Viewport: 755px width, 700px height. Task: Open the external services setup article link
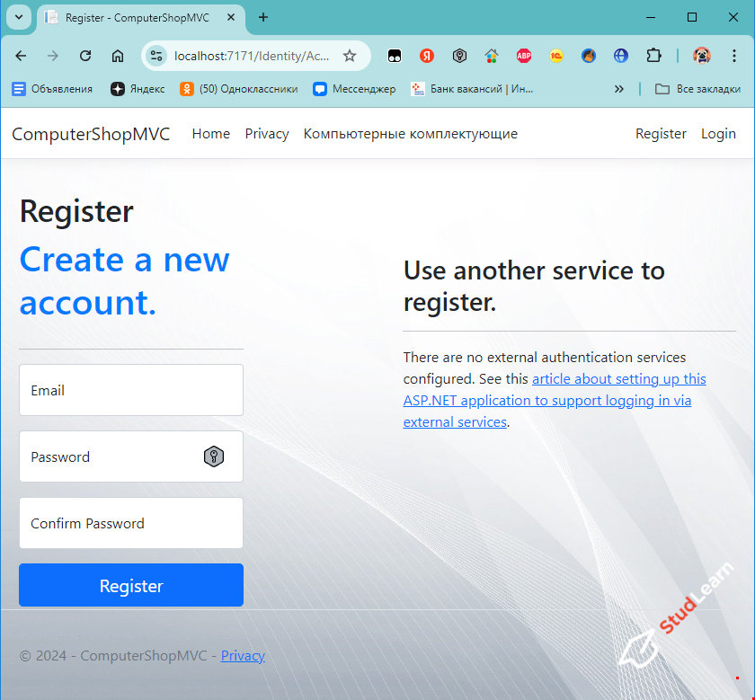coord(548,400)
